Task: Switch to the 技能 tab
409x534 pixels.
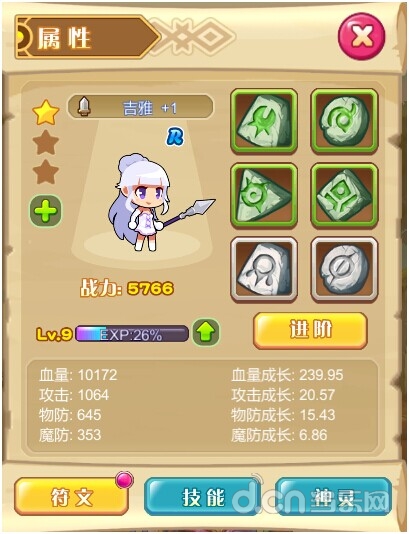Action: click(x=203, y=497)
